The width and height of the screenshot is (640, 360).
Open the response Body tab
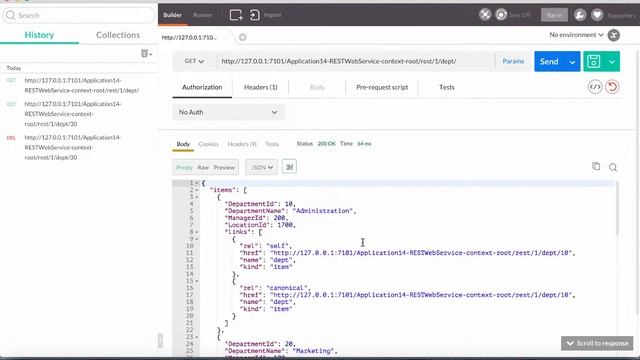click(183, 144)
